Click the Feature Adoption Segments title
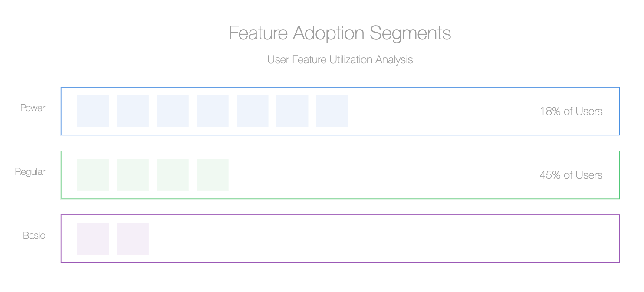644x292 pixels. (x=340, y=33)
